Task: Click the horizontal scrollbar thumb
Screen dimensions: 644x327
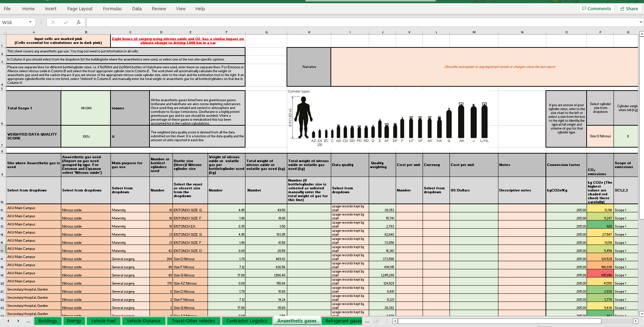Action: tap(499, 321)
